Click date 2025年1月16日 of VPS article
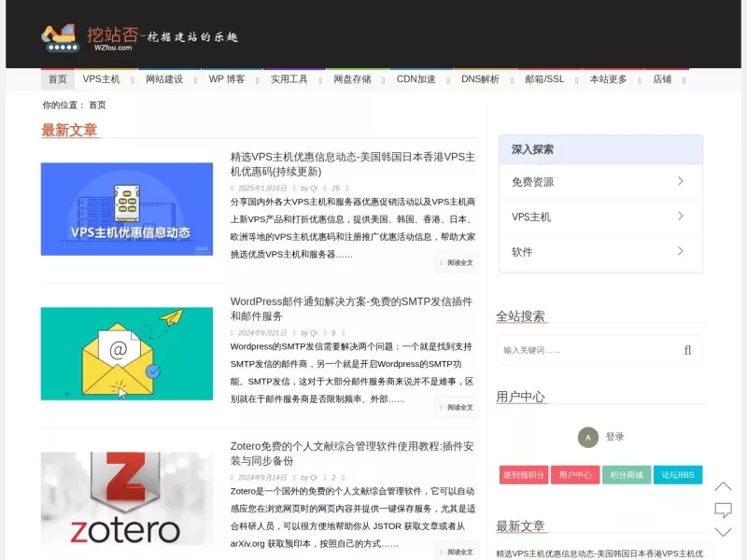Viewport: 747px width, 560px height. pos(262,189)
